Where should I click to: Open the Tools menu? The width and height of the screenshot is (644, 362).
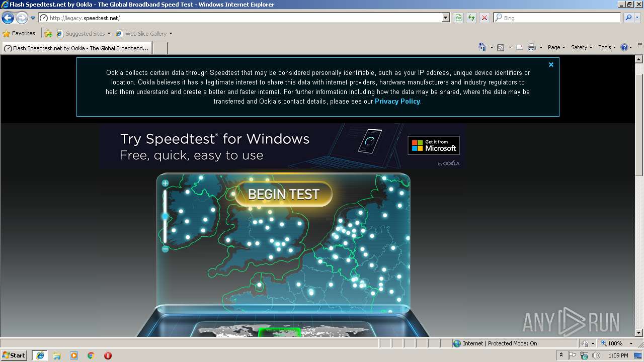tap(607, 47)
